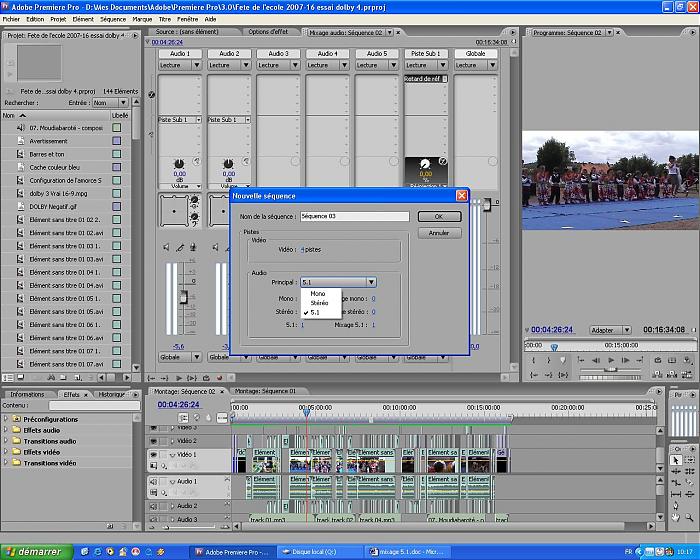
Task: Expand Préconfigurations folder in Effects panel
Action: (x=6, y=419)
